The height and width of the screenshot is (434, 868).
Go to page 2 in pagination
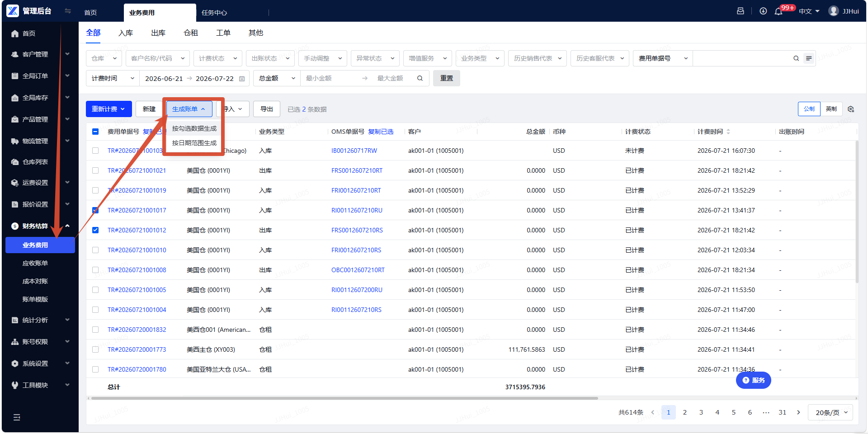point(685,412)
